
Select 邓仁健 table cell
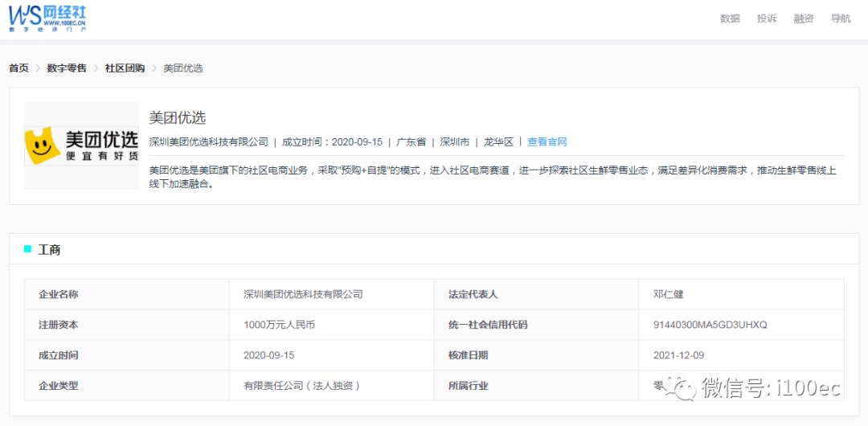pyautogui.click(x=742, y=294)
